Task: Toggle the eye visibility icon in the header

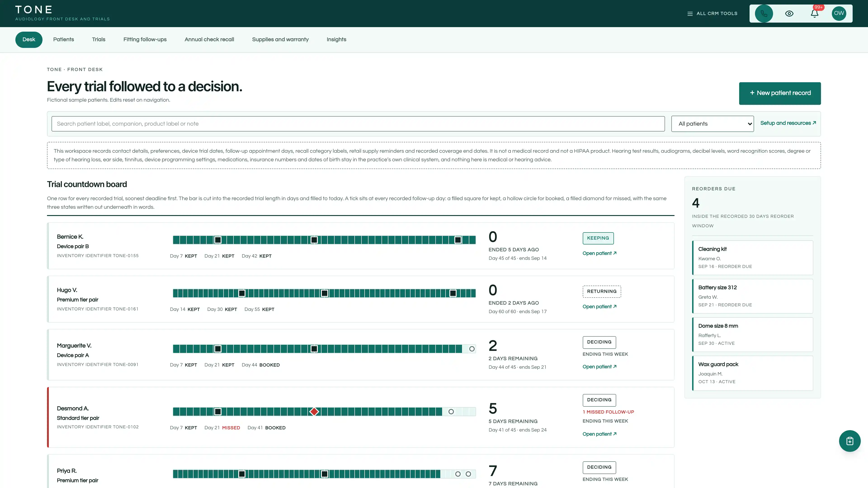Action: tap(789, 14)
